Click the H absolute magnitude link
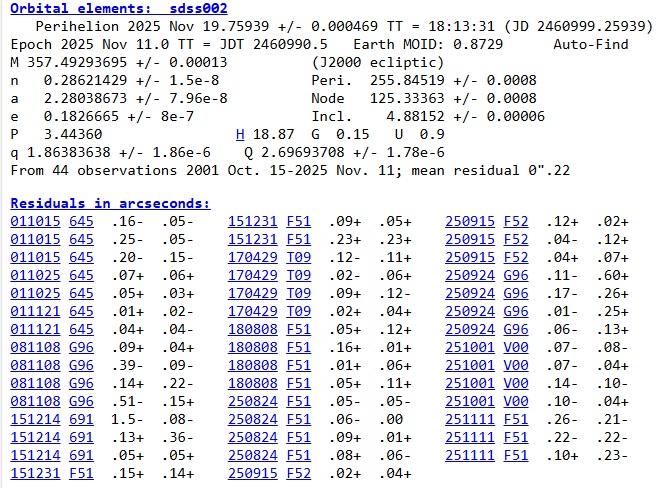The height and width of the screenshot is (488, 668). (x=240, y=134)
